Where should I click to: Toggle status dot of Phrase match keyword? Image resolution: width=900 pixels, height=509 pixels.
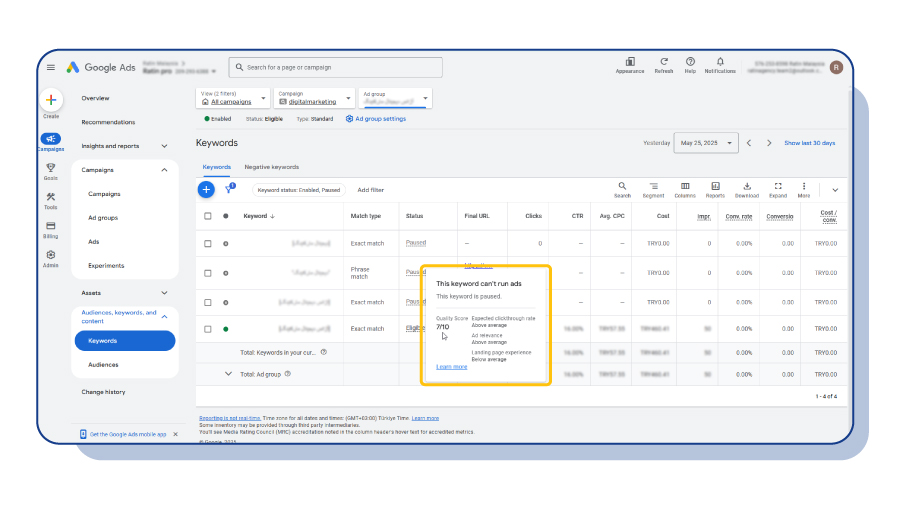point(226,273)
